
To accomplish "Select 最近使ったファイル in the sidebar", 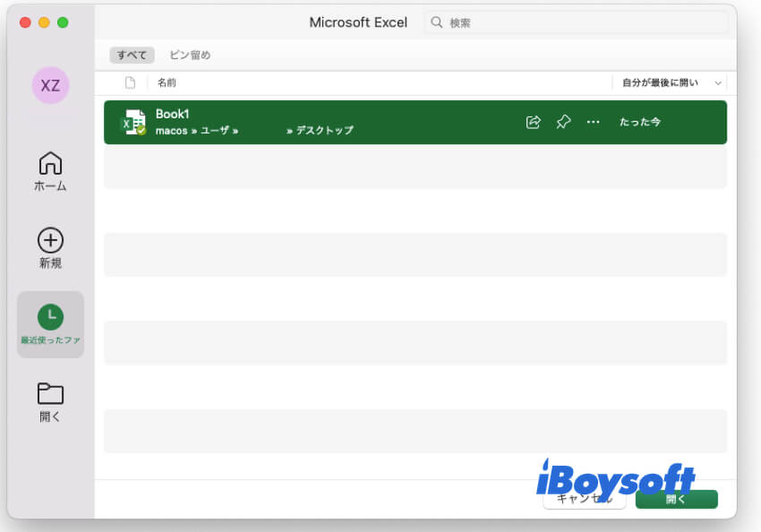I will click(x=50, y=324).
